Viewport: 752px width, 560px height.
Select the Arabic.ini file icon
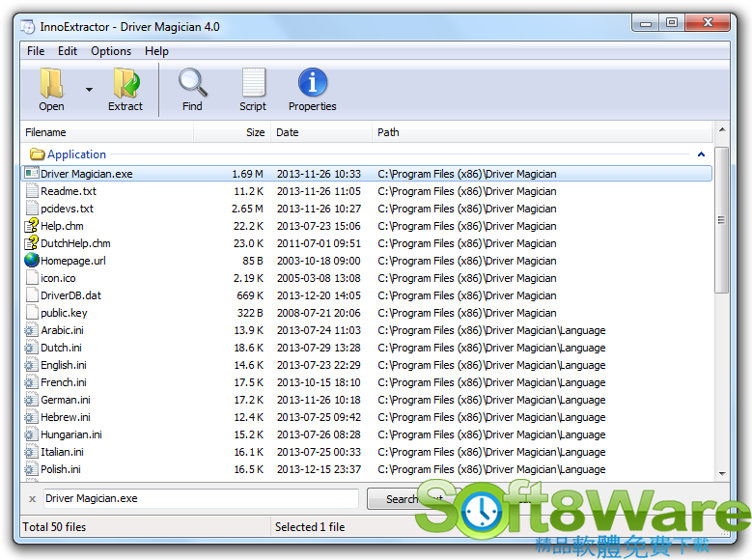pos(31,329)
